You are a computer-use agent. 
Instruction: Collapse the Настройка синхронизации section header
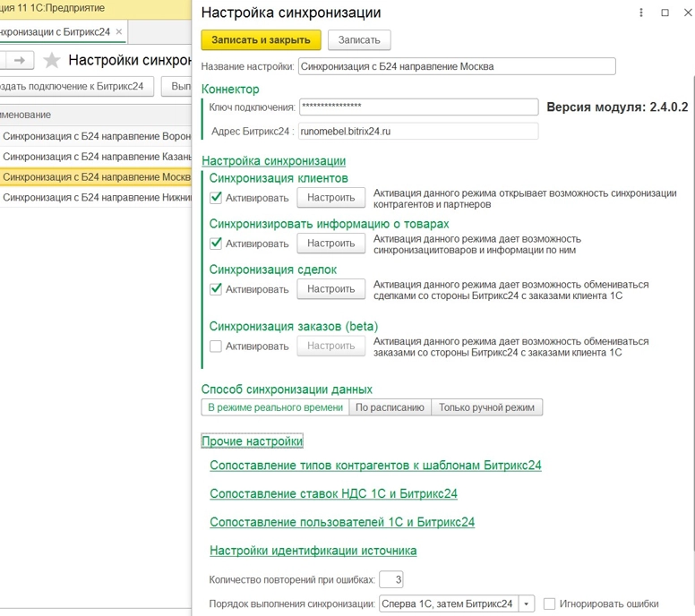(x=273, y=161)
